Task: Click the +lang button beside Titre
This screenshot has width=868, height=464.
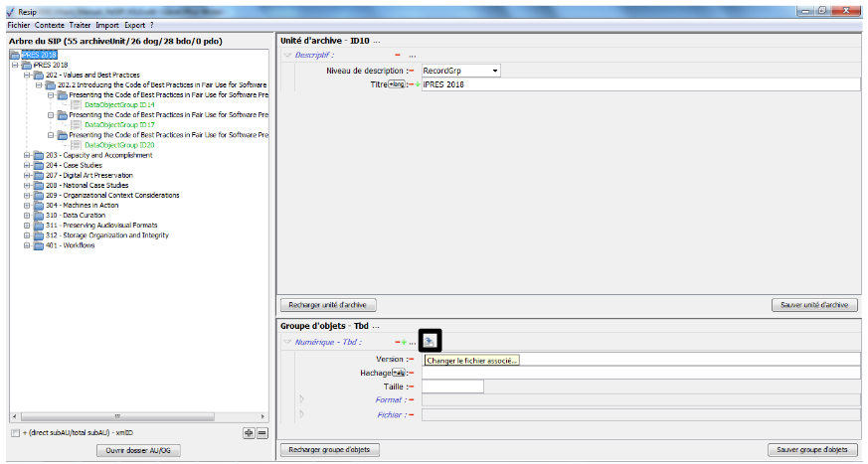Action: tap(397, 85)
